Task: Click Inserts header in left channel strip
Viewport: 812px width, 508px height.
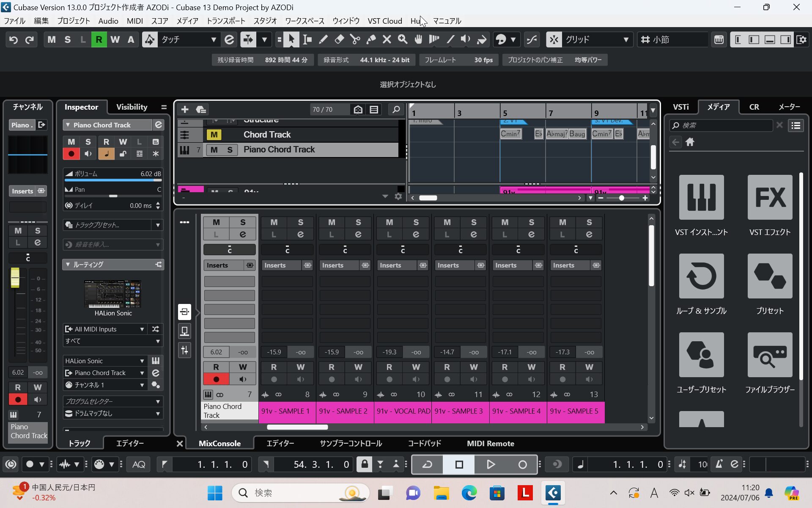Action: [23, 191]
